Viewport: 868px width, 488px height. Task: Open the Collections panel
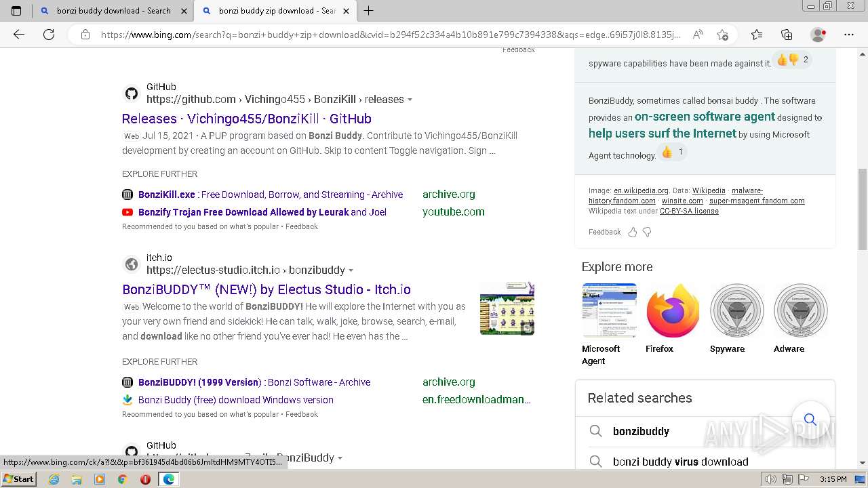click(x=787, y=35)
